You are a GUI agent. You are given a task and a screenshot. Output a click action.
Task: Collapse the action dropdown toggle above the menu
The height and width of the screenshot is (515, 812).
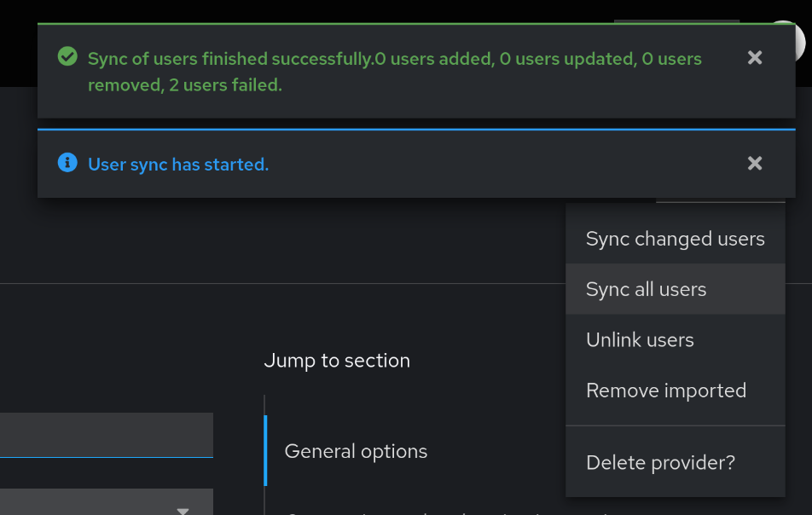(721, 200)
